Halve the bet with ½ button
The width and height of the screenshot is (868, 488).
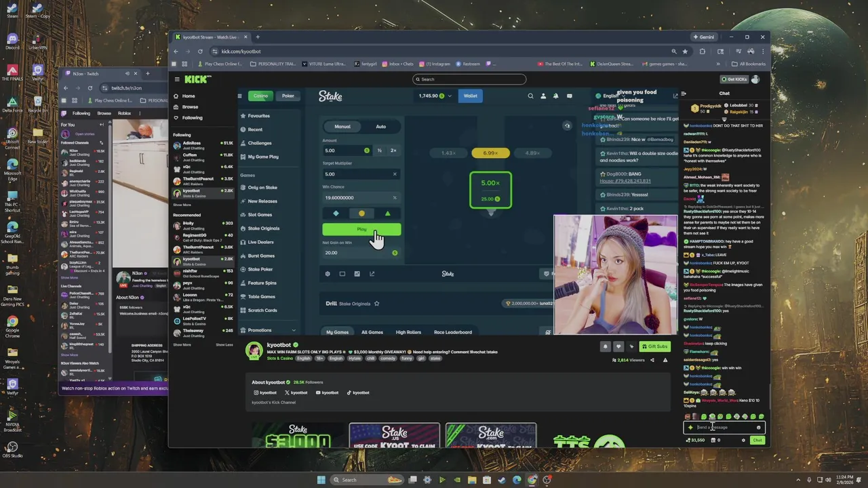click(x=380, y=150)
